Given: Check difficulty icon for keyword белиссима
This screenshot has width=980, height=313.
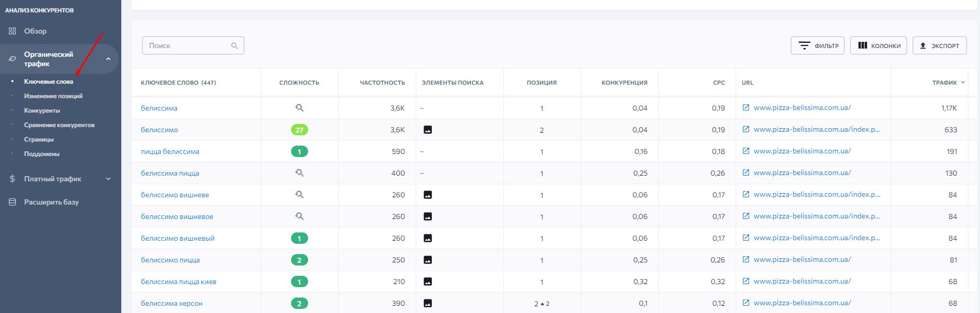Looking at the screenshot, I should pyautogui.click(x=299, y=108).
